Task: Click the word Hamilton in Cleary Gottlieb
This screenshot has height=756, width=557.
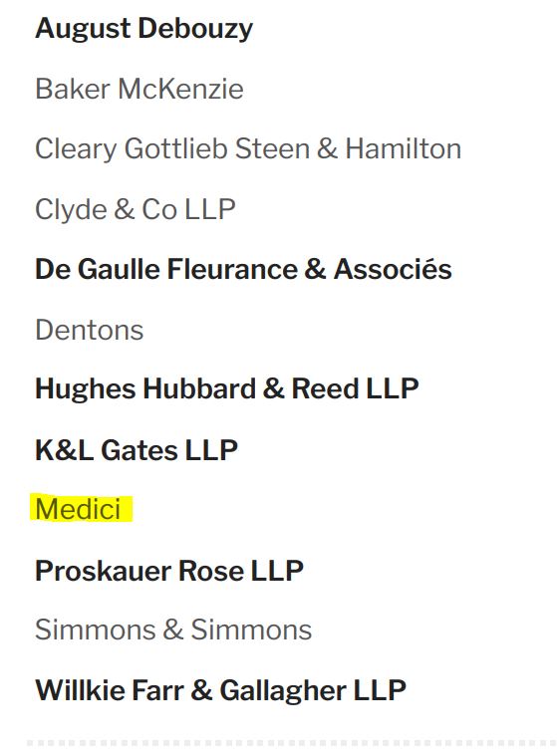Action: coord(404,148)
